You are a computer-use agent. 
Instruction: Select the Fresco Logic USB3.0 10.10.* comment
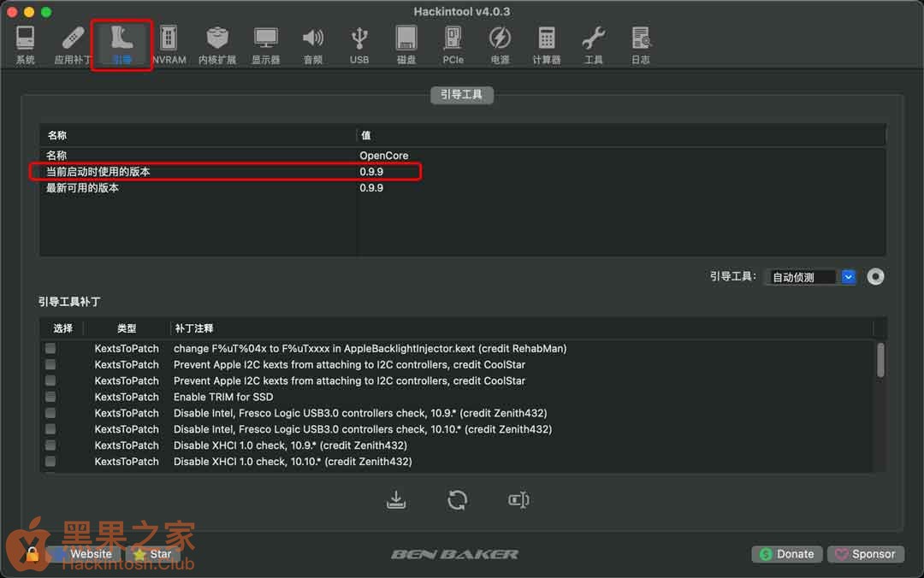[x=363, y=429]
